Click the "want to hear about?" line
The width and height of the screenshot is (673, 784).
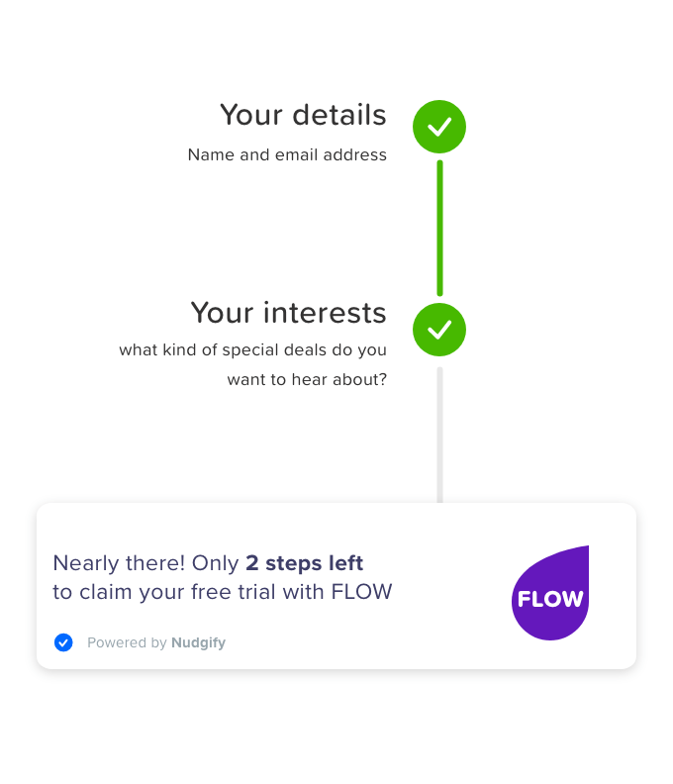click(307, 379)
